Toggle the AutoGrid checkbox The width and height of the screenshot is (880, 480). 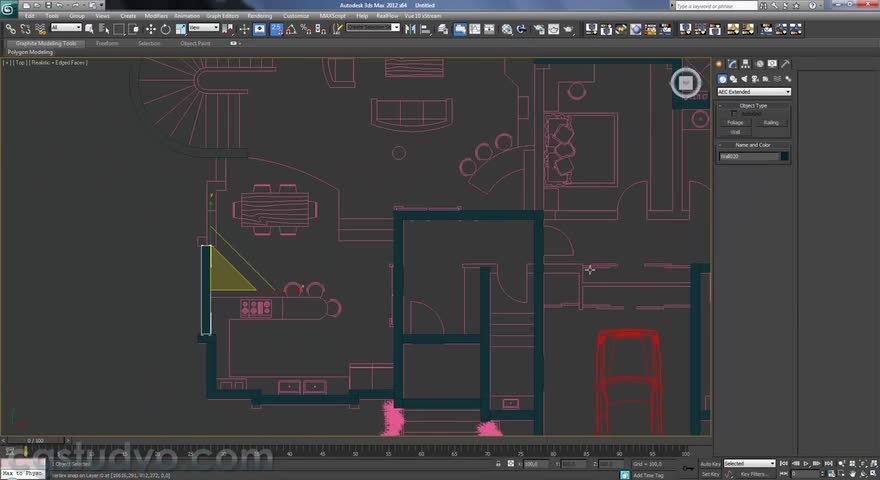click(734, 114)
